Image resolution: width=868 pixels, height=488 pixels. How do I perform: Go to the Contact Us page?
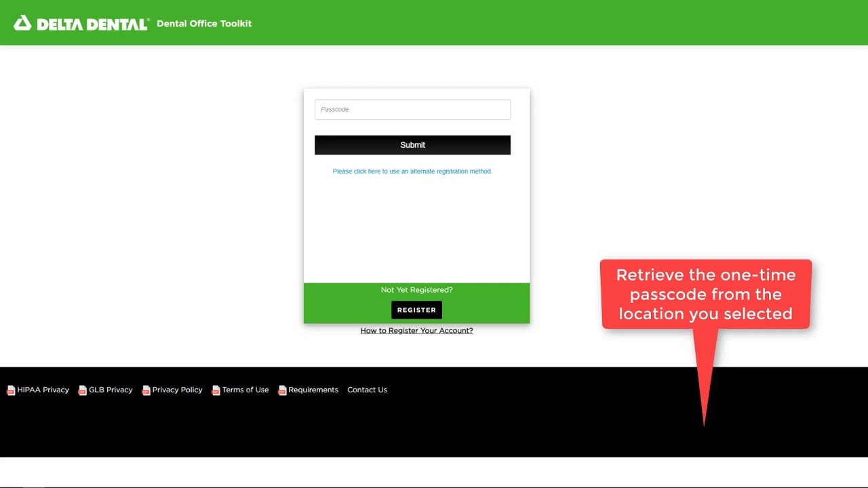click(x=367, y=390)
